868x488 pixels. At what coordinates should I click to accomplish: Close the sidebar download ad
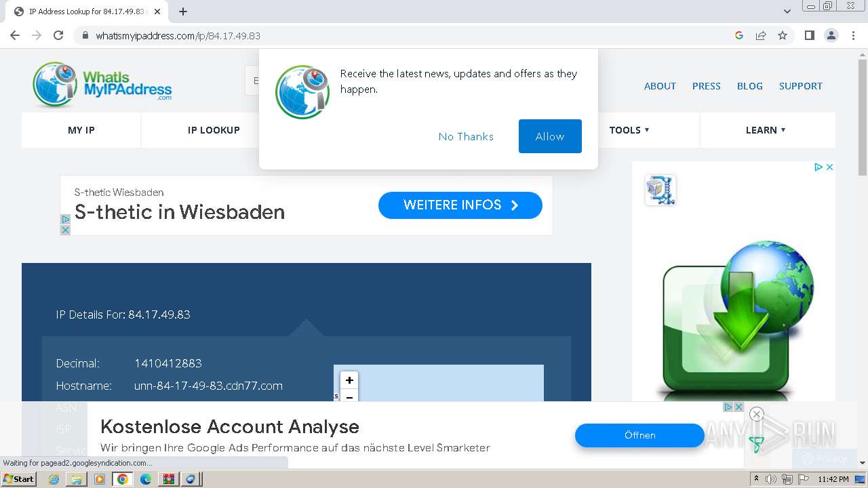coord(829,167)
